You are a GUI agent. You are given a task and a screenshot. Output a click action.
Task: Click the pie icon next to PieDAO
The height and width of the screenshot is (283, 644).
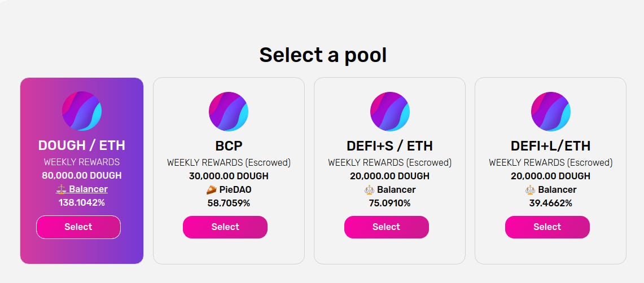[x=211, y=190]
